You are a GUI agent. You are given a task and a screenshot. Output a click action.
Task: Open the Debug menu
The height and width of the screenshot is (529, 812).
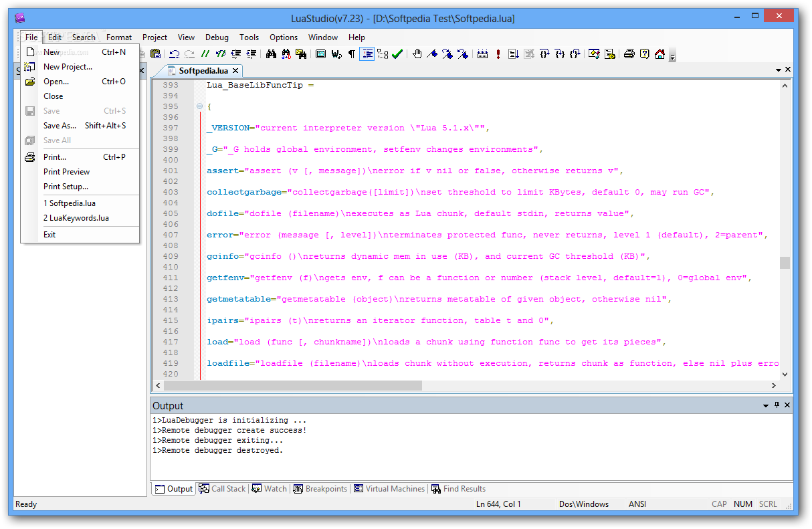[217, 37]
